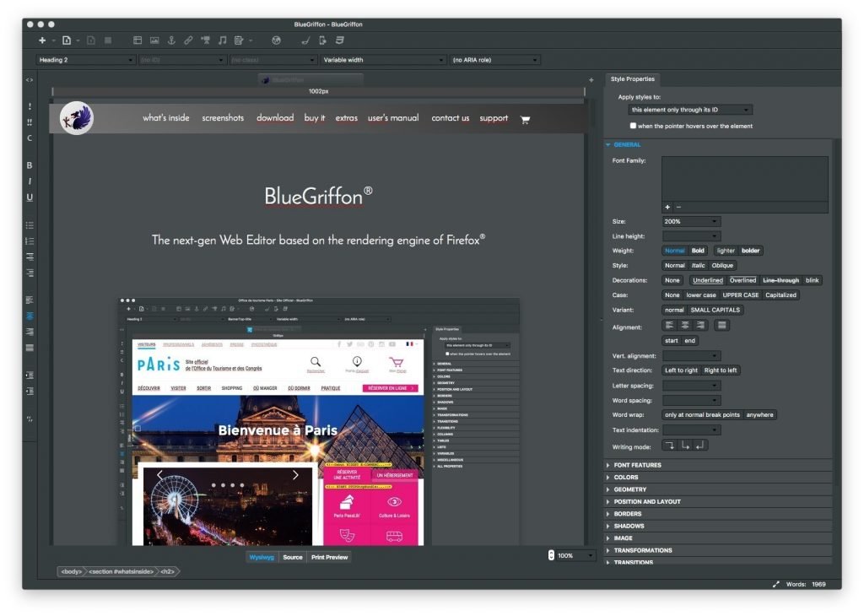Click the Font Family list box
864x616 pixels.
[x=744, y=179]
